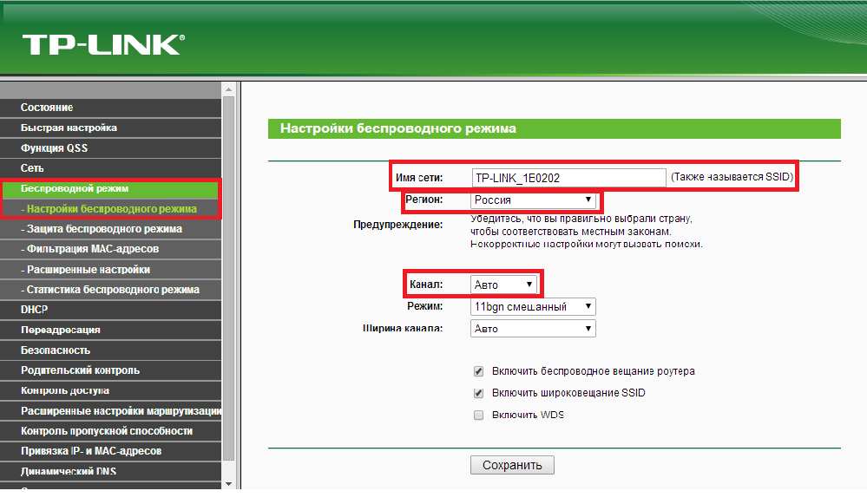Viewport: 867px width, 504px height.
Task: Select Беспроводной режим in sidebar
Action: 110,188
